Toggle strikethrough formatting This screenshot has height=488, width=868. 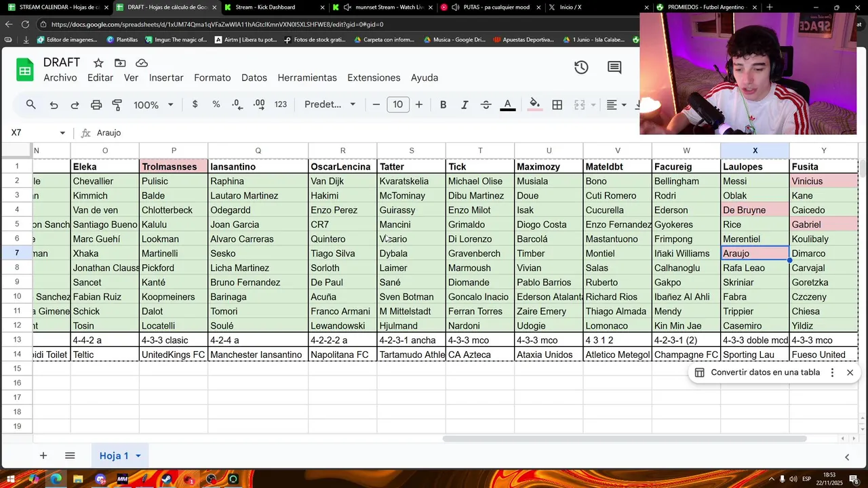click(486, 104)
